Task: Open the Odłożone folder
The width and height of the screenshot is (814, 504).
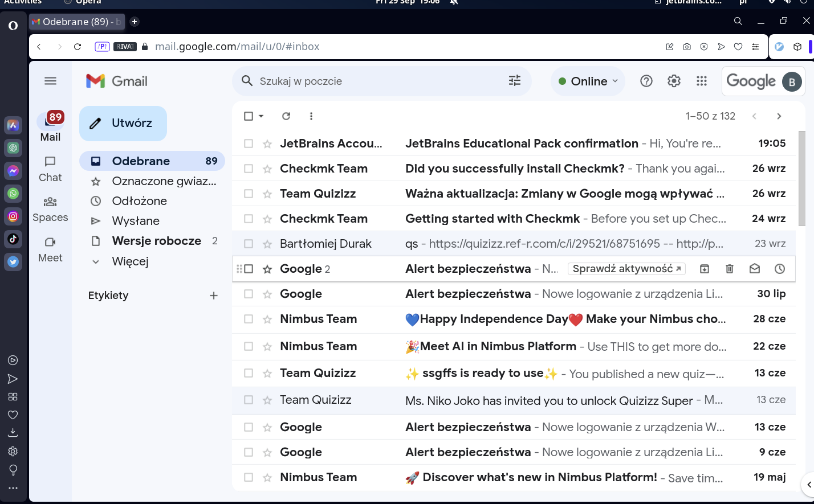Action: [x=152, y=201]
